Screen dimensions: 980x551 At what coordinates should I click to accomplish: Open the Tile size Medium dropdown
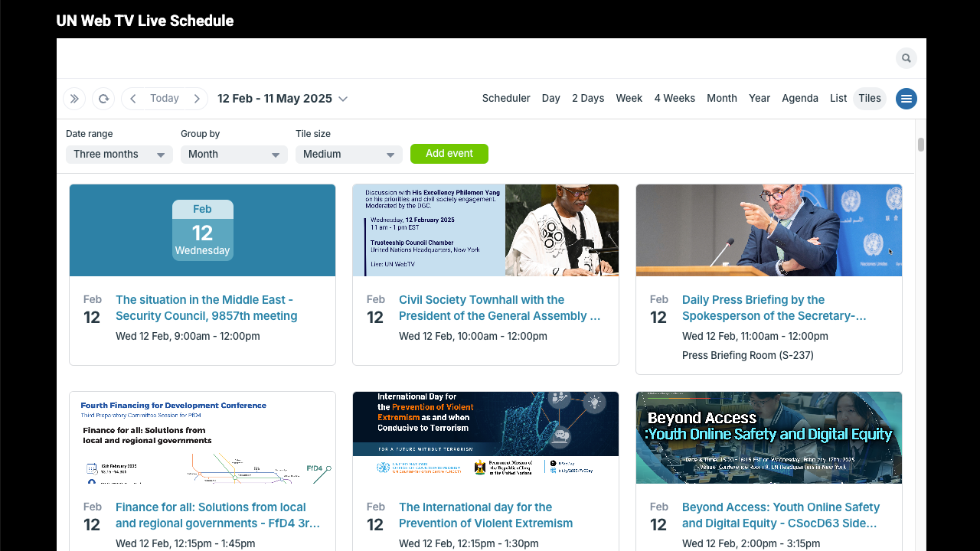point(349,154)
